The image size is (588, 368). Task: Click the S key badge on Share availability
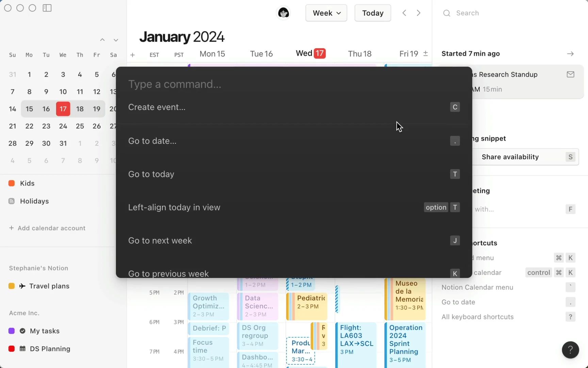(571, 157)
